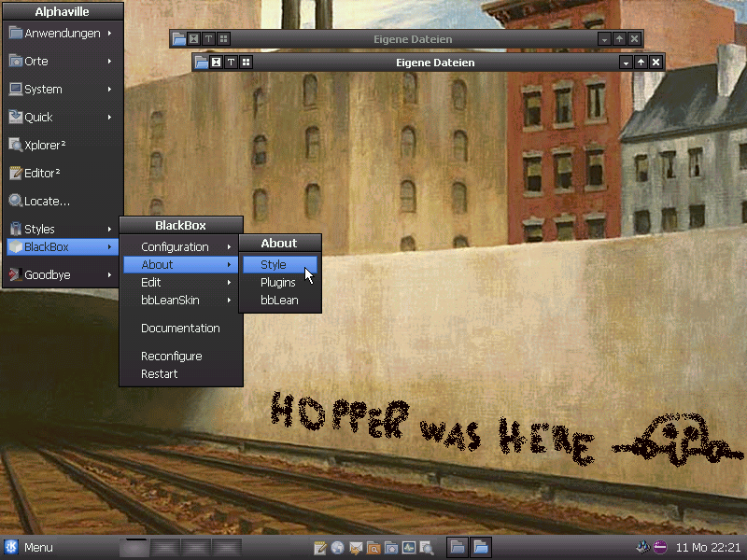Open the System submenu
The height and width of the screenshot is (560, 747).
pyautogui.click(x=63, y=89)
